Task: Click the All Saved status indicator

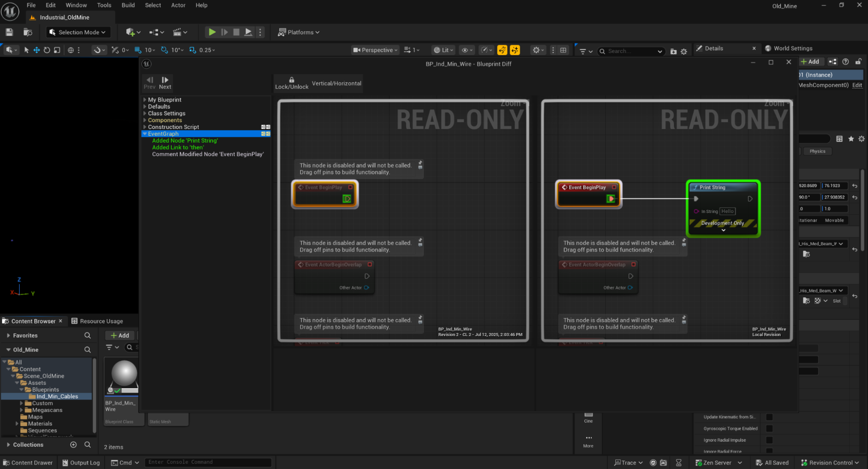Action: (x=772, y=462)
